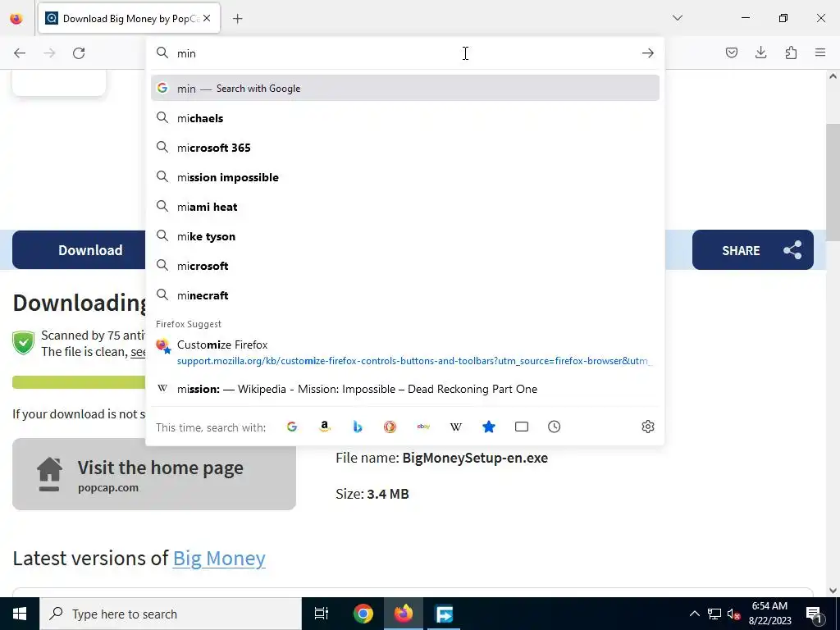The height and width of the screenshot is (630, 840).
Task: Search this time with eBay icon
Action: pos(423,427)
